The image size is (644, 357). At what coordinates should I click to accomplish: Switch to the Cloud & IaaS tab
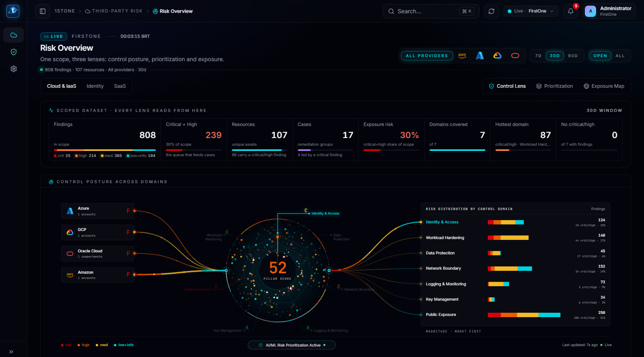(x=62, y=86)
